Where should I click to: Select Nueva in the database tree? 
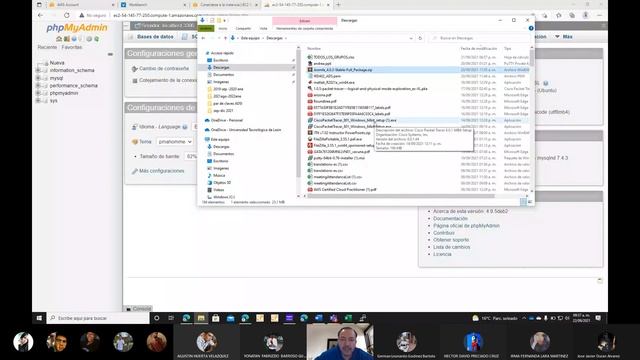point(57,63)
